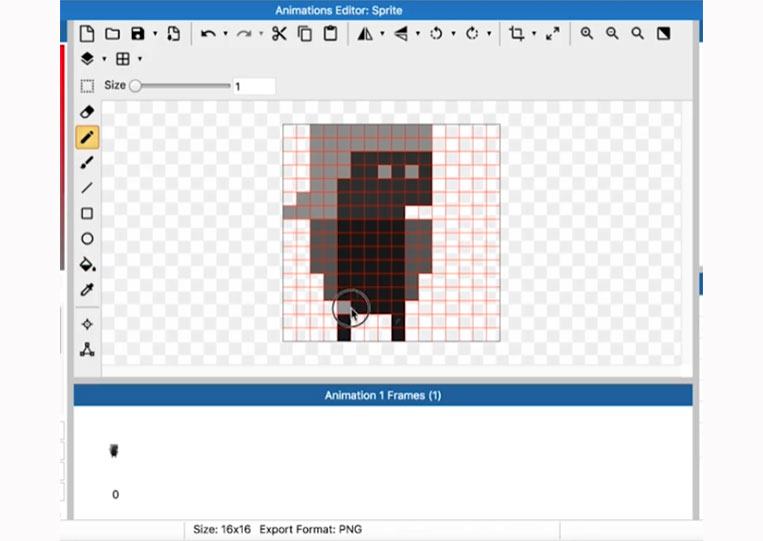Screen dimensions: 763x541
Task: Select the Line tool
Action: point(87,188)
